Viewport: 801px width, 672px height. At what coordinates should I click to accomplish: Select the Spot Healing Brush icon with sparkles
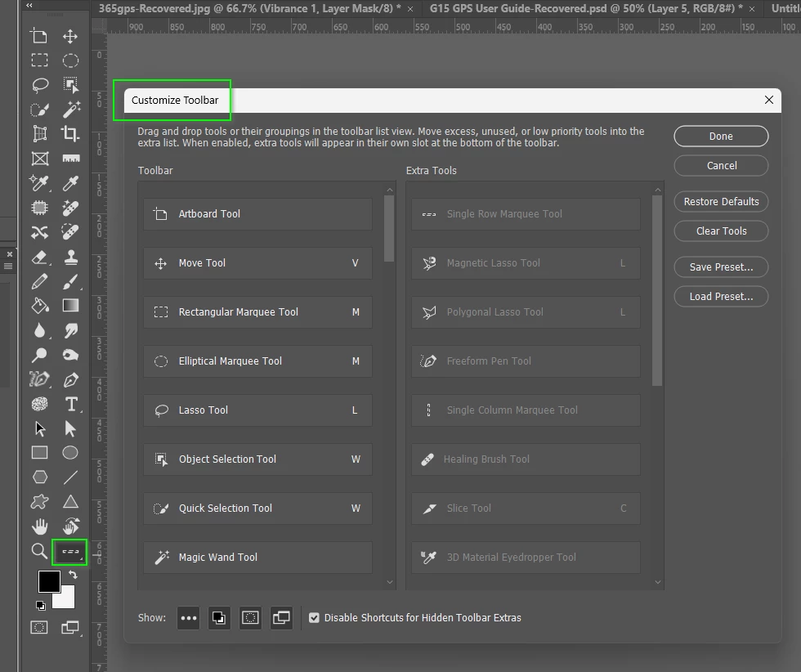70,208
